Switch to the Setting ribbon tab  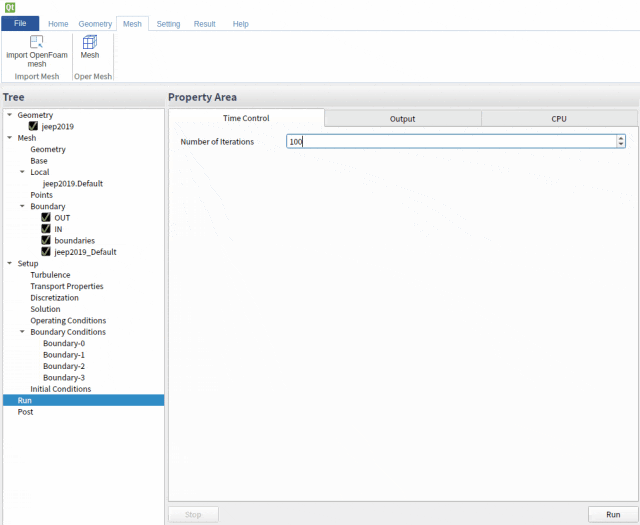tap(168, 24)
